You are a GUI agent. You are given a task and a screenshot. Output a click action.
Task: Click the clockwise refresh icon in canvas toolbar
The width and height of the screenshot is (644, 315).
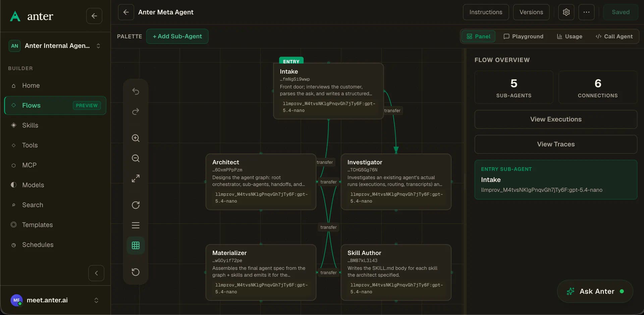136,205
